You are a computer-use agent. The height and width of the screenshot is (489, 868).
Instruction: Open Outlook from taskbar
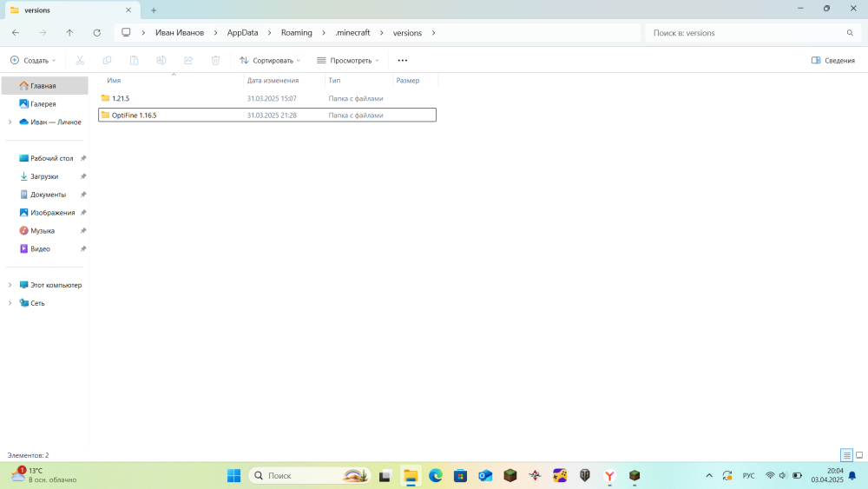[x=485, y=475]
